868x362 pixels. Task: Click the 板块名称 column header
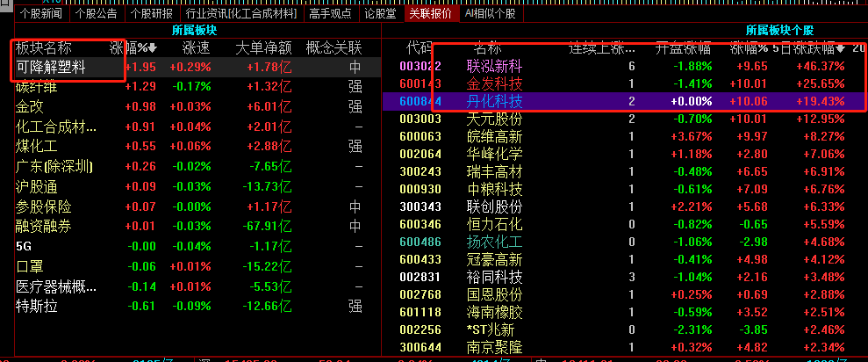click(44, 49)
